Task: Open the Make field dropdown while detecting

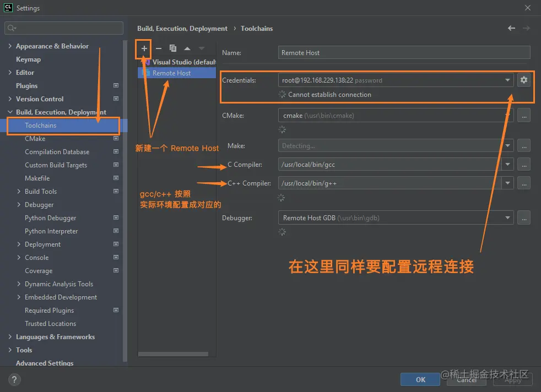Action: pyautogui.click(x=508, y=145)
